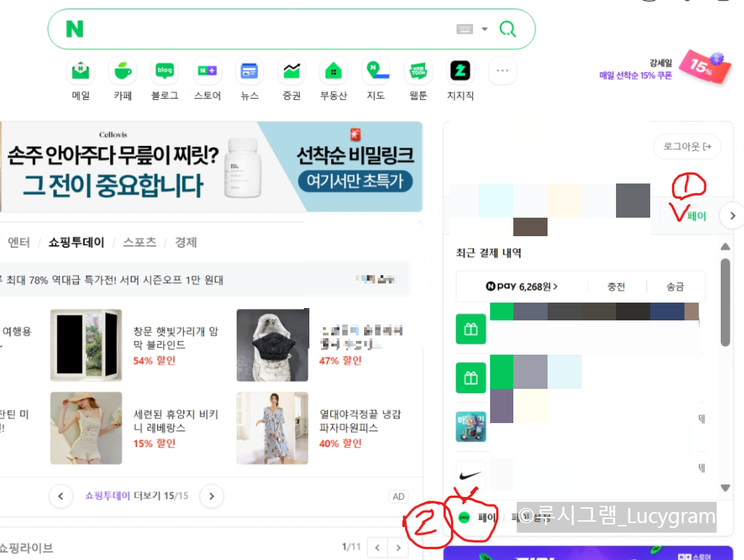Click the payment list scroll up arrow
The image size is (744, 560).
[x=725, y=246]
